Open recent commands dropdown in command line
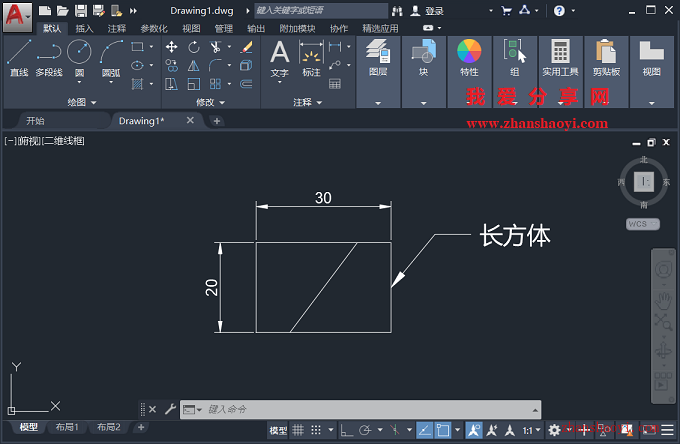The width and height of the screenshot is (680, 444). (192, 409)
